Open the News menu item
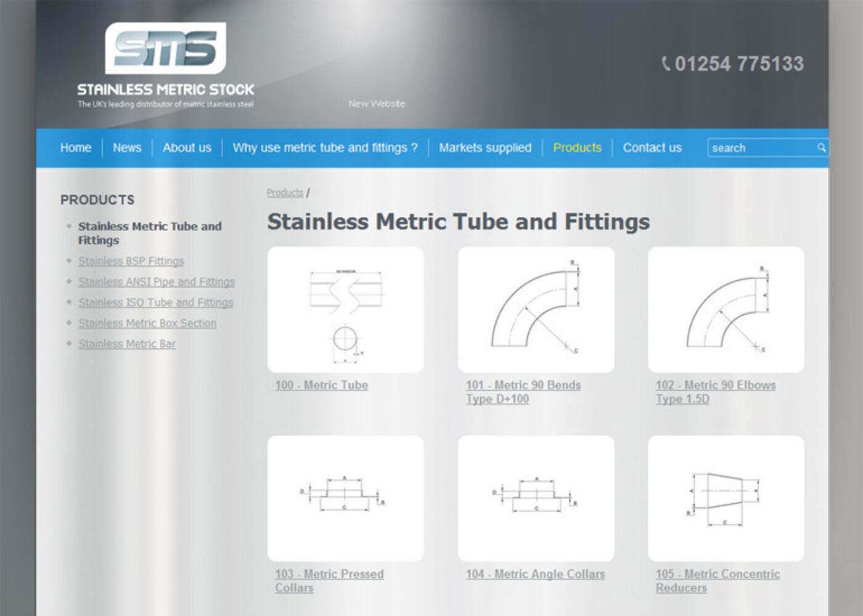The image size is (863, 616). tap(127, 148)
